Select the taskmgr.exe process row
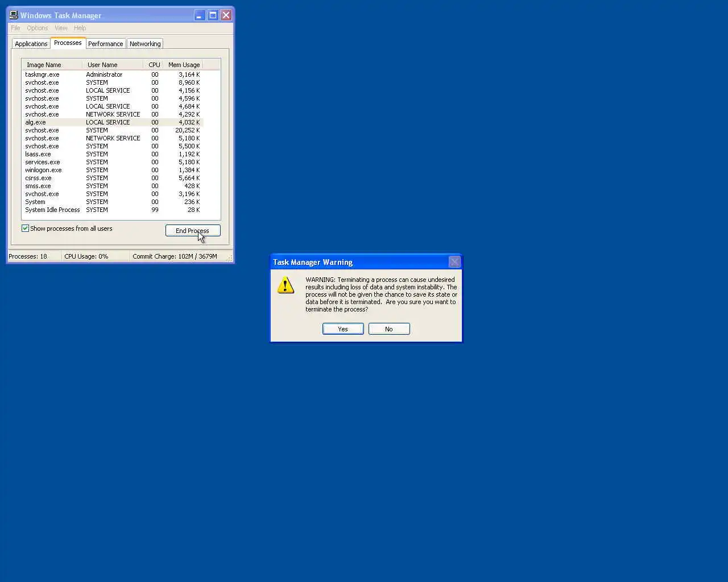 [x=113, y=74]
